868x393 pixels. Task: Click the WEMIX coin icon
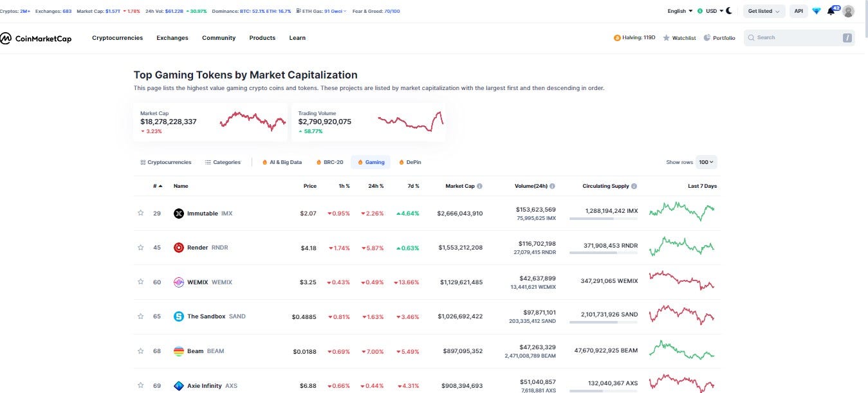[x=179, y=282]
